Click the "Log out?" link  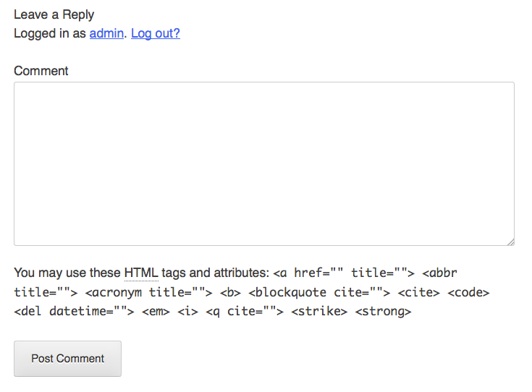(155, 33)
